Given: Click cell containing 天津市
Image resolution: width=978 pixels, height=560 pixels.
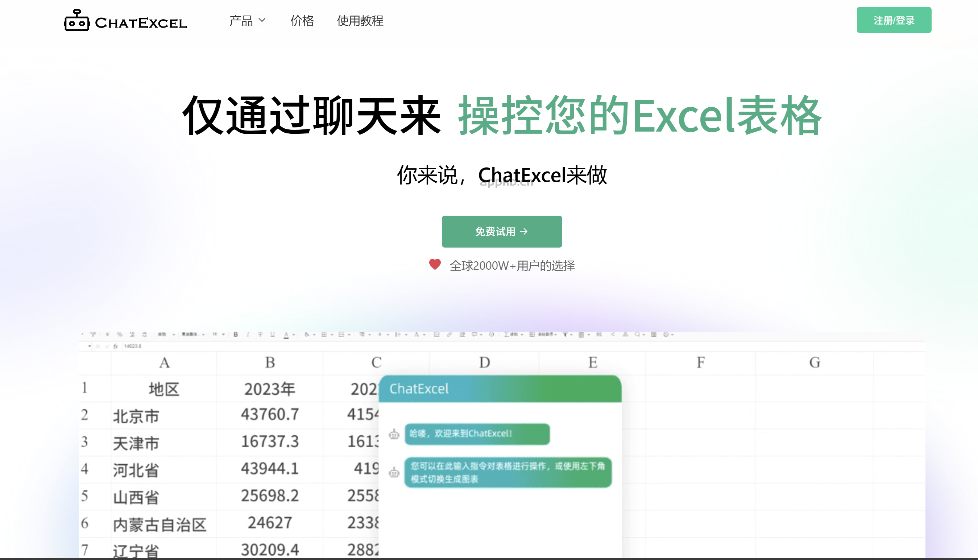Looking at the screenshot, I should pos(164,443).
